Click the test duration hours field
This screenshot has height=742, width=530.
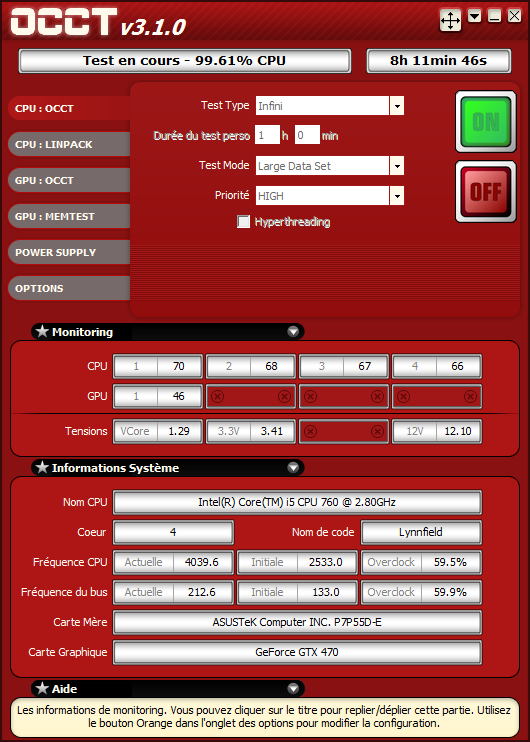tap(267, 135)
